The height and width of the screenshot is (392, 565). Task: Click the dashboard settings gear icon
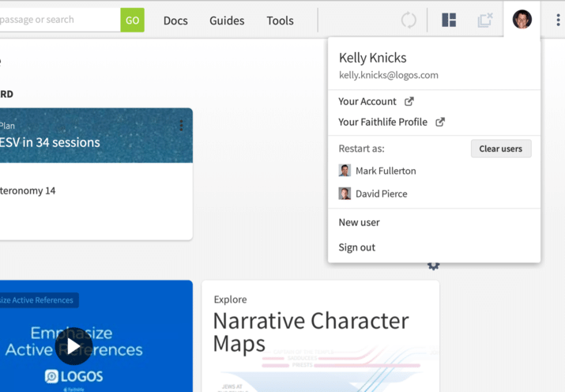(433, 266)
